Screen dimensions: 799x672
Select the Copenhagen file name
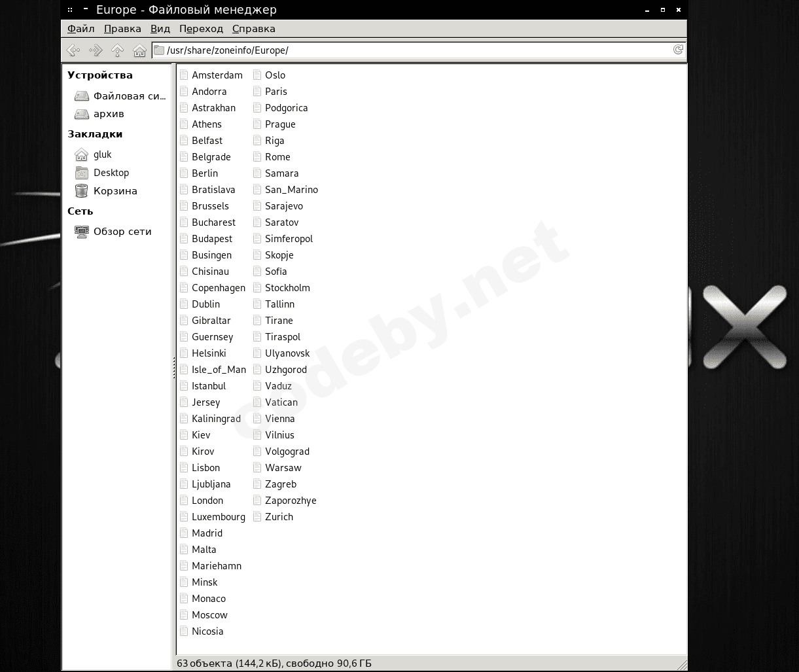(219, 288)
